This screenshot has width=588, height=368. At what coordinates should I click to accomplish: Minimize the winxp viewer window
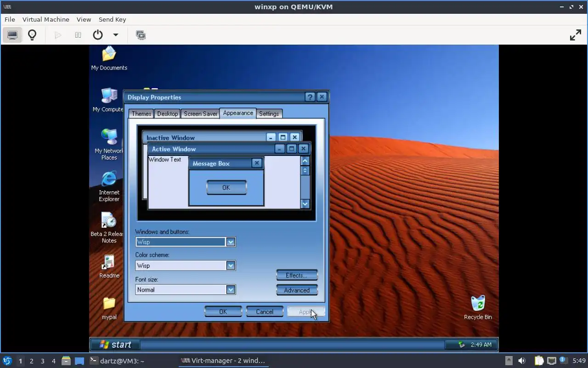point(562,7)
